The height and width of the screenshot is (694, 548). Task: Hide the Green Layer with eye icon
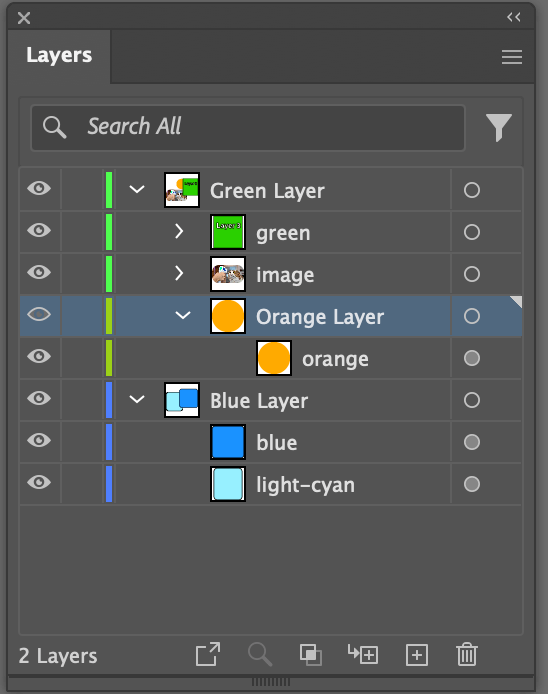[x=39, y=189]
